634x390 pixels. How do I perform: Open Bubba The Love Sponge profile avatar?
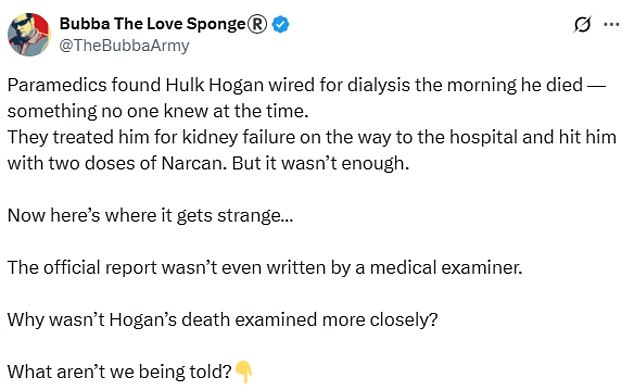click(29, 34)
